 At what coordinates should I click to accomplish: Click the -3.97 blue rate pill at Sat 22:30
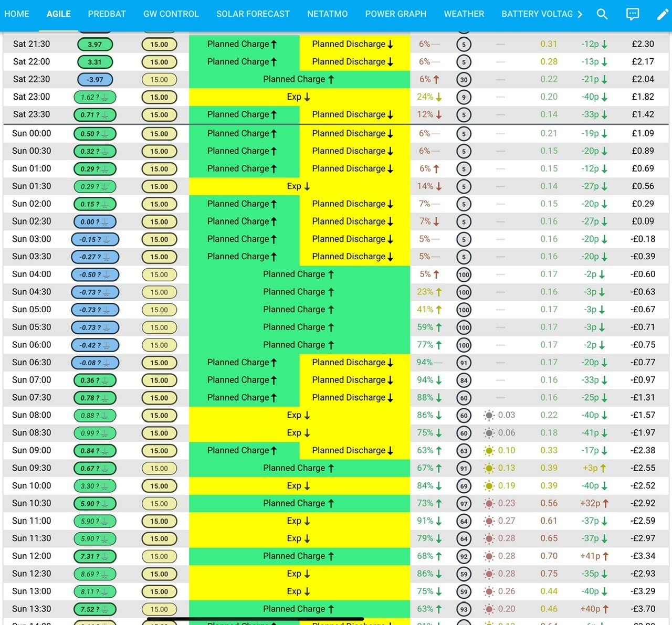95,80
